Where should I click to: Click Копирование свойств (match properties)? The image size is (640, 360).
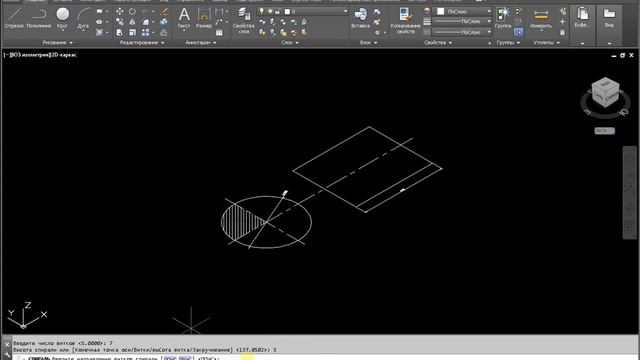[405, 20]
